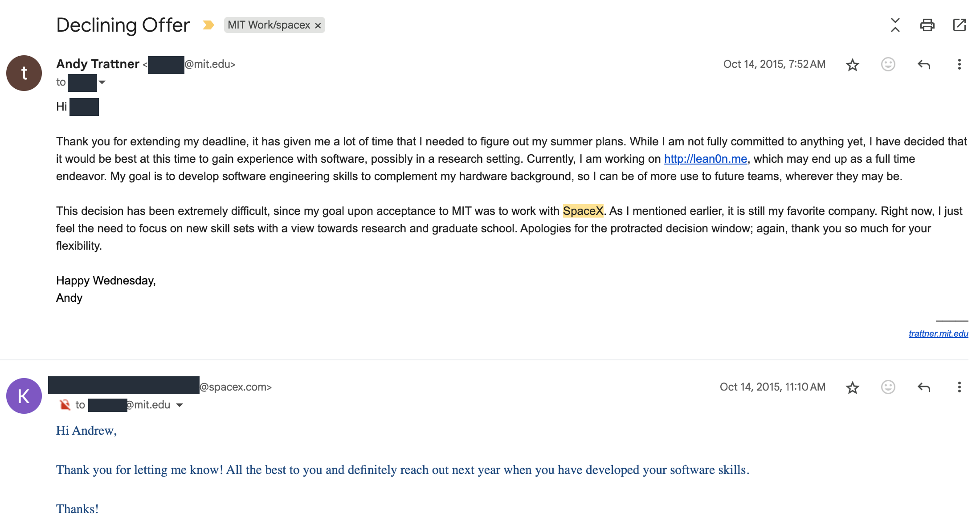
Task: Show recipient details for Andy's message
Action: coord(102,82)
